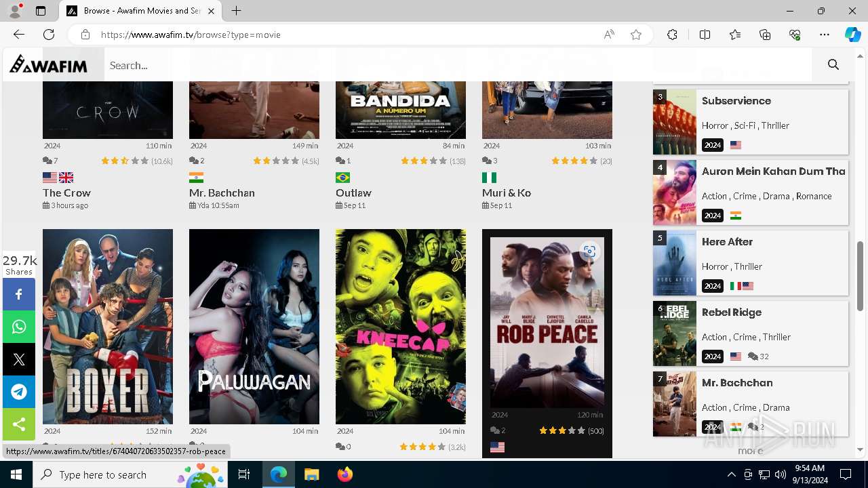Click the search magnifier icon
The width and height of the screenshot is (868, 488).
tap(833, 65)
